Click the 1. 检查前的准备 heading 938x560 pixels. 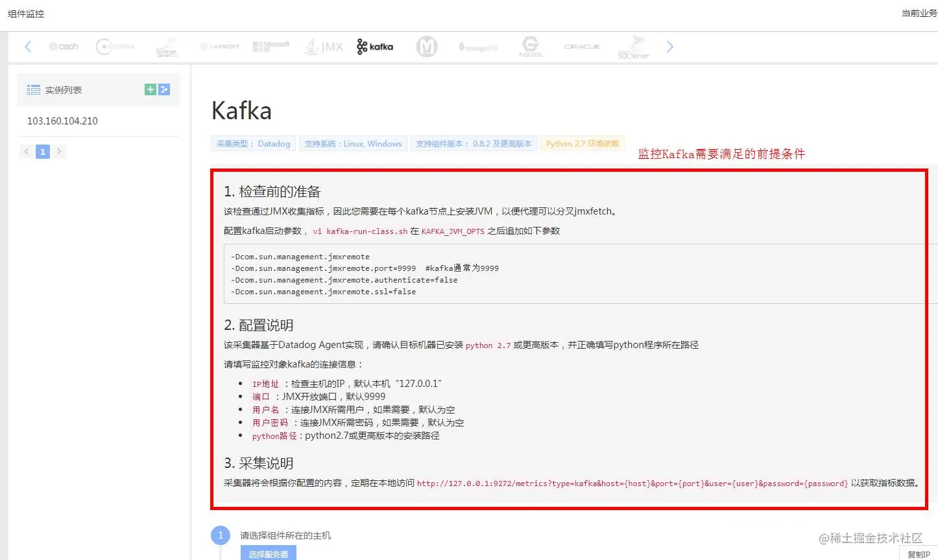272,192
